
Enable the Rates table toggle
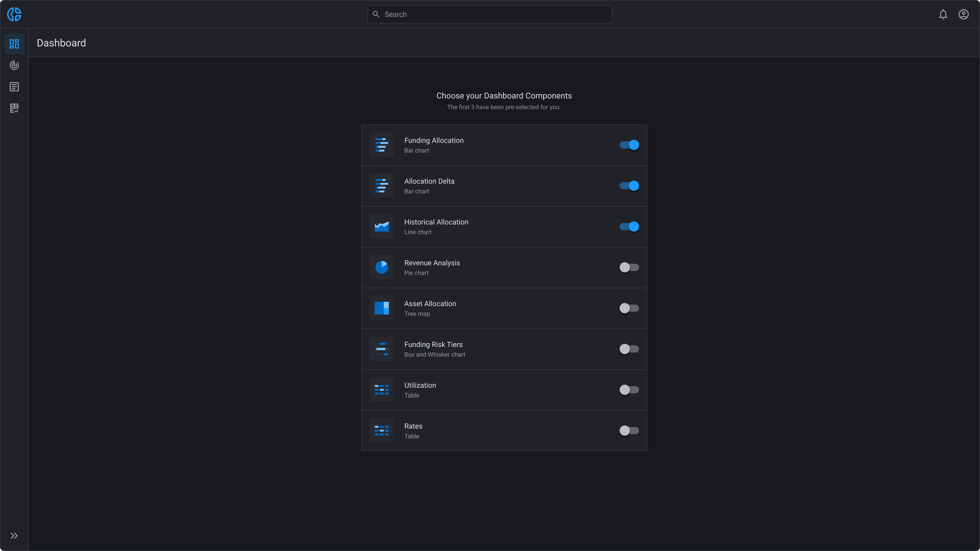click(x=629, y=430)
